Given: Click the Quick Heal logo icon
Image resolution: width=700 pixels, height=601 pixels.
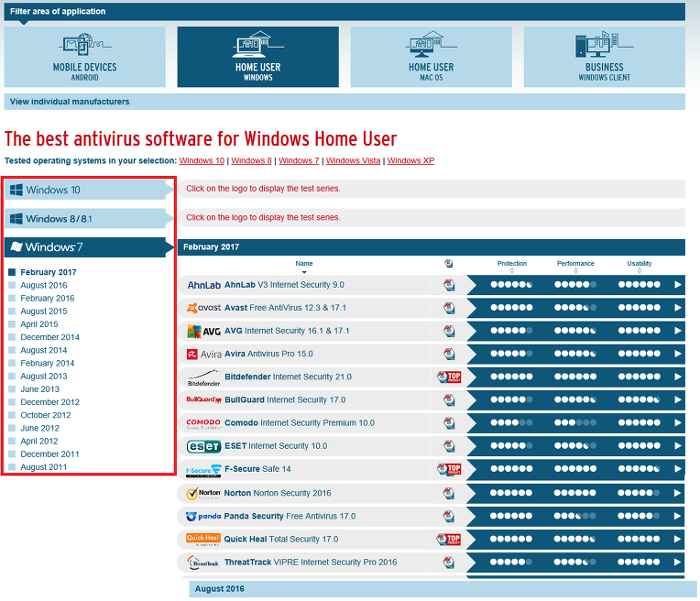Looking at the screenshot, I should click(203, 539).
